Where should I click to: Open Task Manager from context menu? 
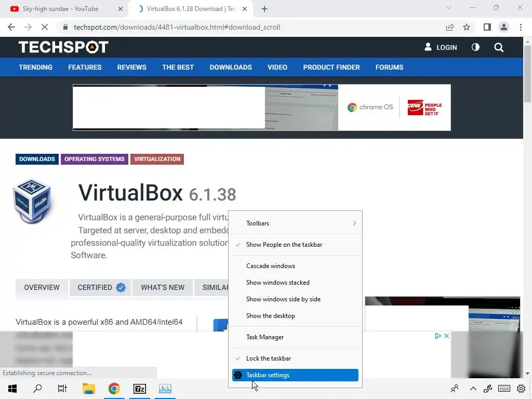click(296, 337)
